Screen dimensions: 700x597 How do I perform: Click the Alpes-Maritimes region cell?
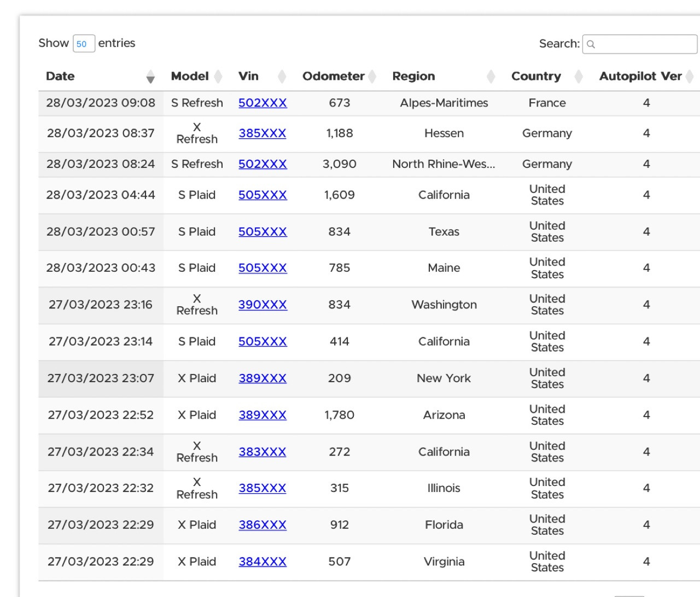444,103
